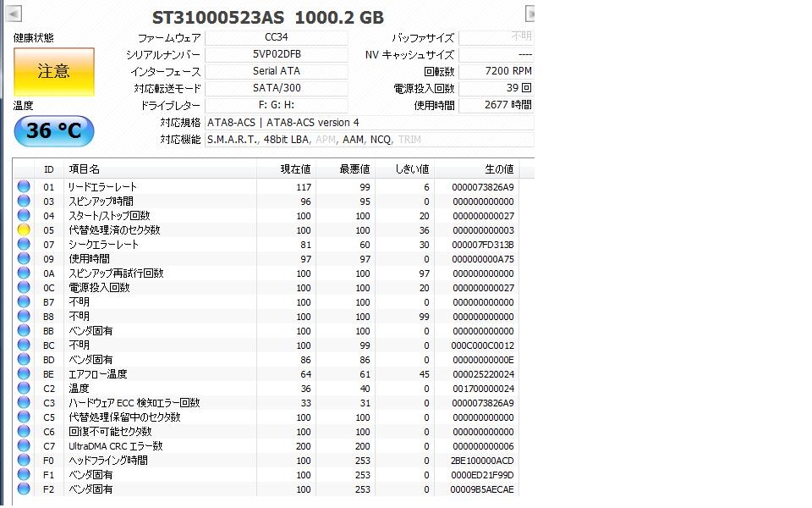Select the エアフロー温度 attribute row
Viewport: 812px width, 508px height.
[x=266, y=373]
